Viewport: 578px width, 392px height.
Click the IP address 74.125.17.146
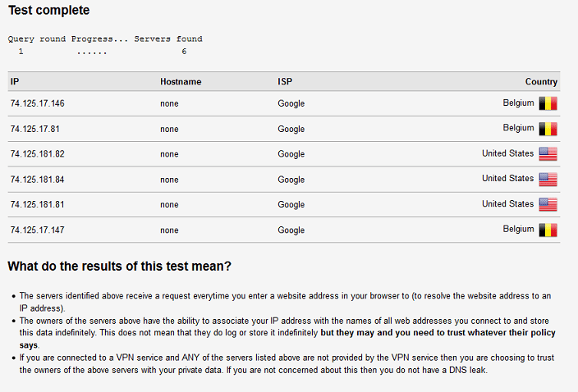[x=37, y=103]
